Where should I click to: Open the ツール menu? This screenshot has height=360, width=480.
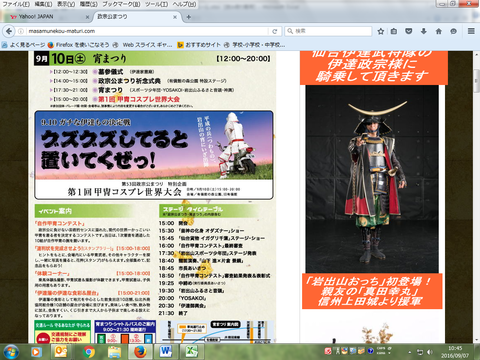(x=157, y=4)
